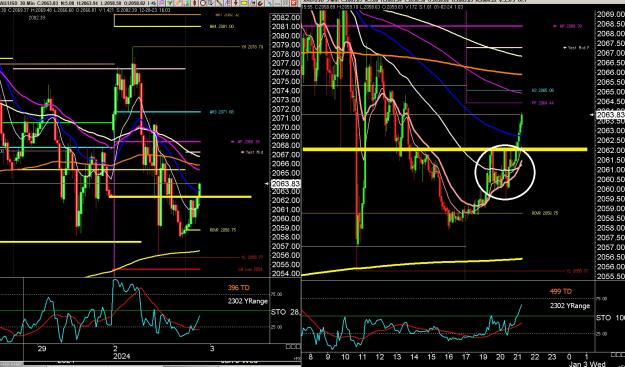Viewport: 625px width, 367px height.
Task: Select the purple horizontal line atop right chart
Action: (x=412, y=26)
